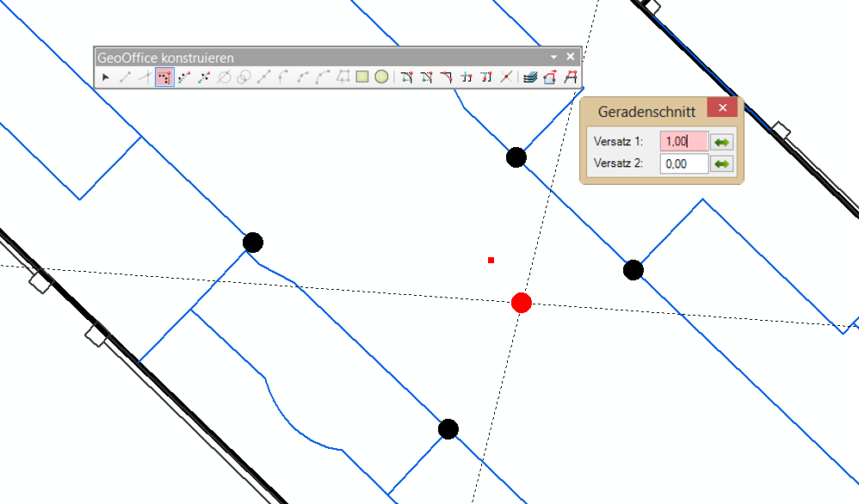Image resolution: width=859 pixels, height=504 pixels.
Task: Click the red intersection point on the map
Action: (x=521, y=303)
